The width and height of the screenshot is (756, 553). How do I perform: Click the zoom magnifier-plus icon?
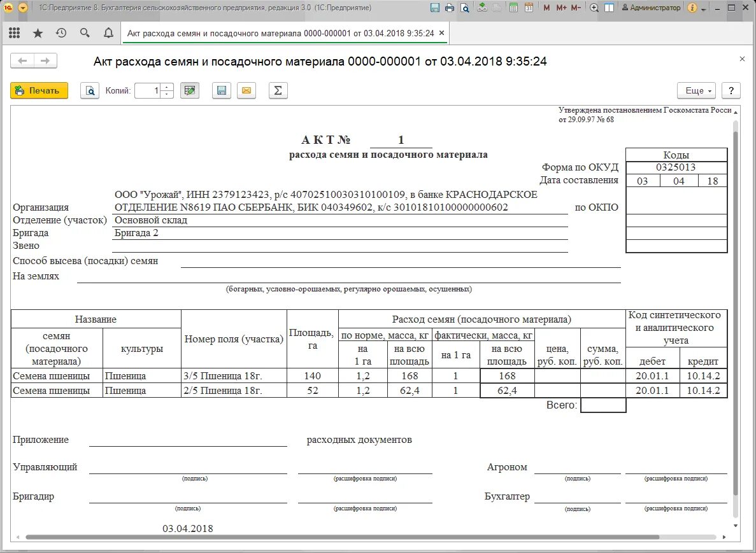click(594, 8)
